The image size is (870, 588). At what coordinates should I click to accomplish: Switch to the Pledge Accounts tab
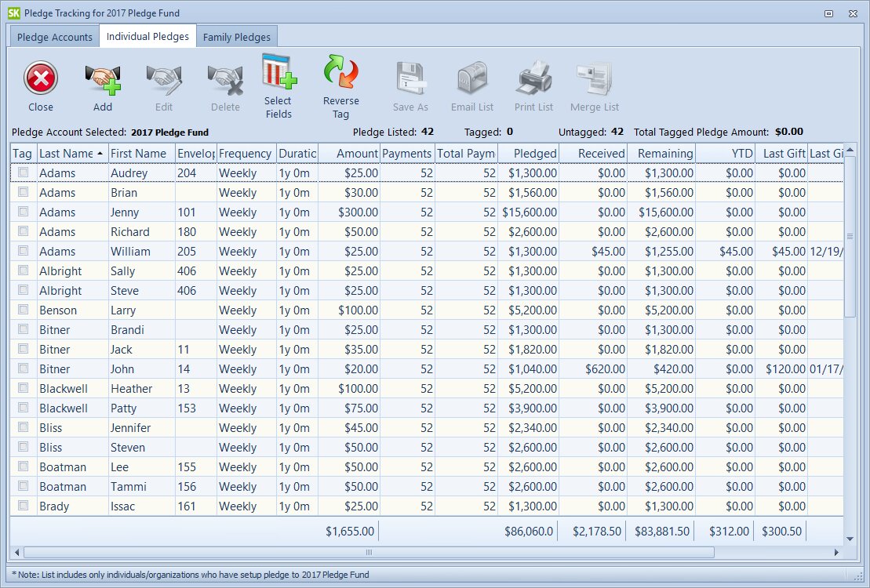(x=54, y=37)
